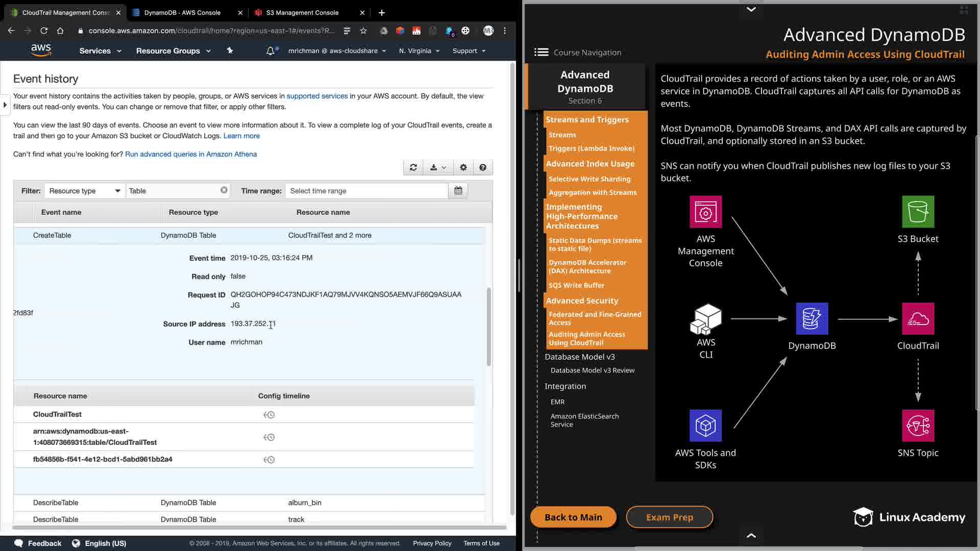Click the event details vertical scrollbar

488,327
